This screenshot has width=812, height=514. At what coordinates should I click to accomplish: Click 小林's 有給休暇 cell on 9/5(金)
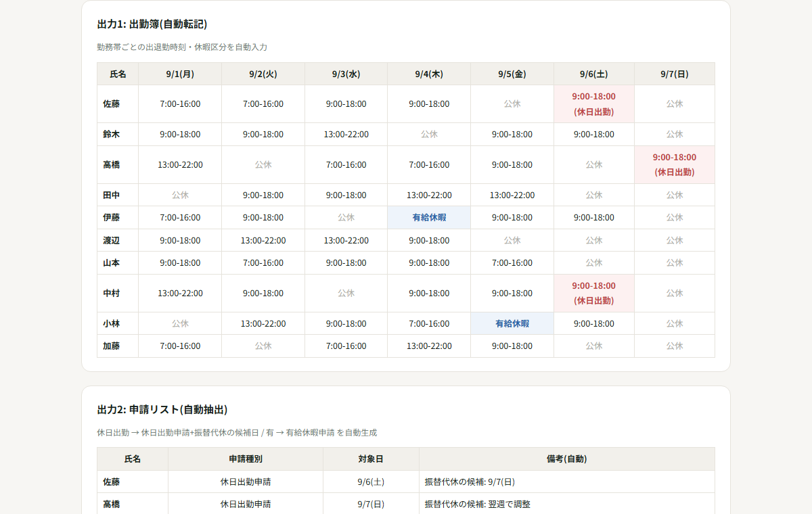pos(512,324)
